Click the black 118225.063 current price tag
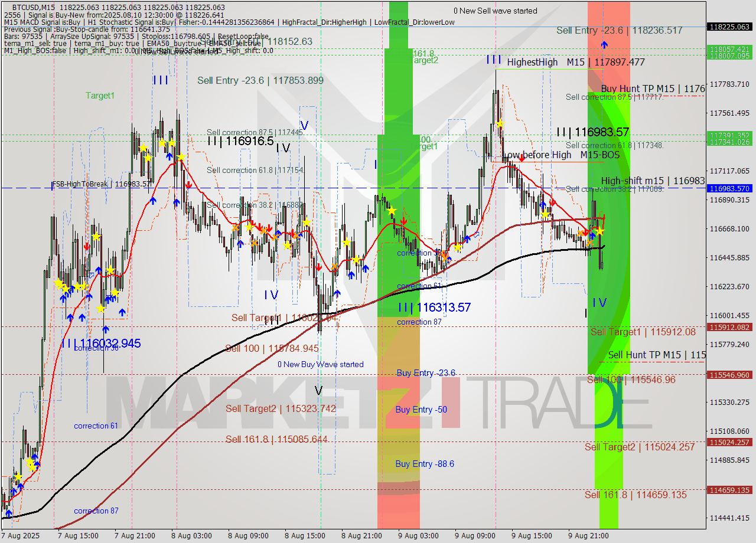 click(x=730, y=27)
